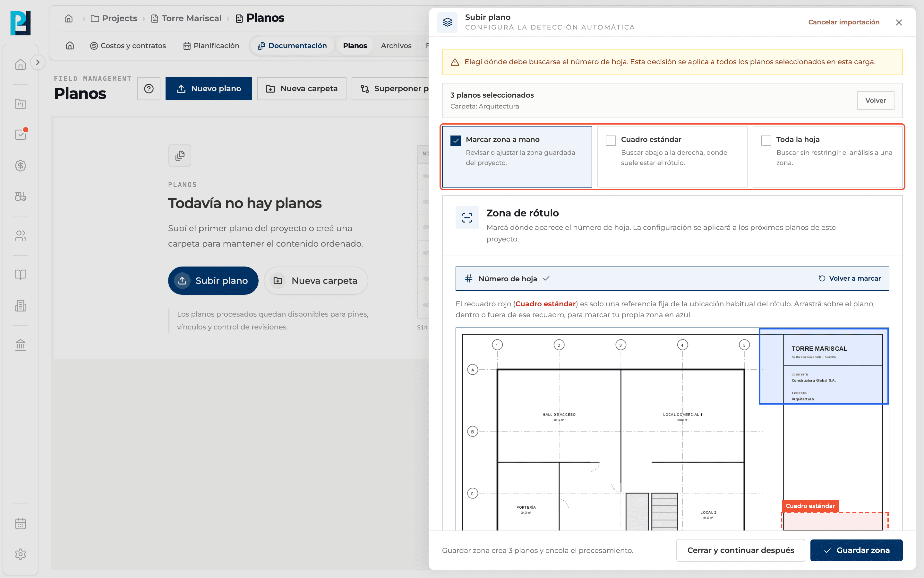Open Costos y contratos tab
The image size is (924, 578).
pyautogui.click(x=128, y=46)
